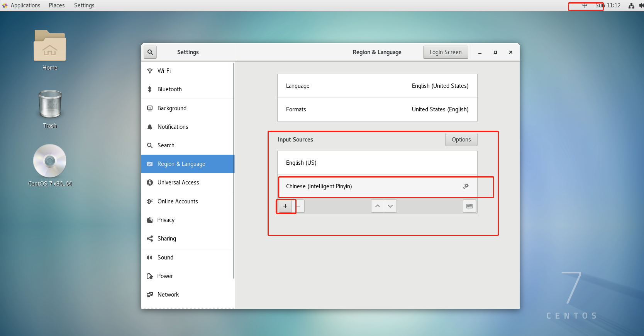Open Notifications settings
This screenshot has width=644, height=336.
[188, 127]
